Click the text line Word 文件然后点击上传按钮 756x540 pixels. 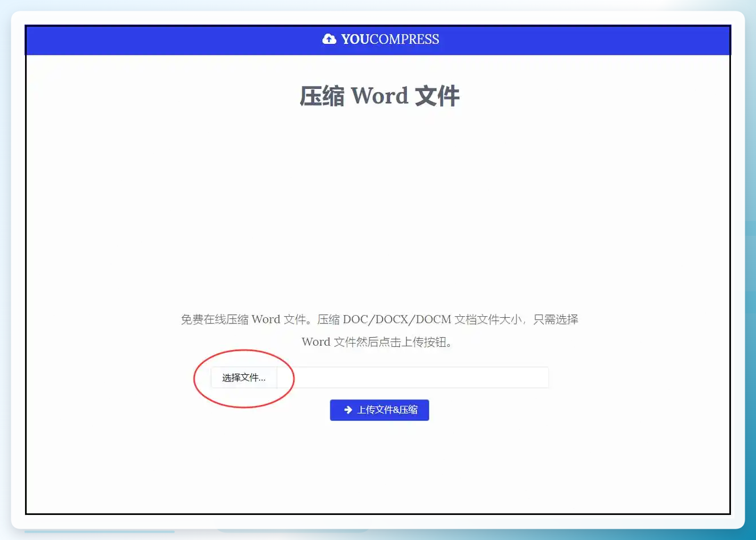click(377, 342)
